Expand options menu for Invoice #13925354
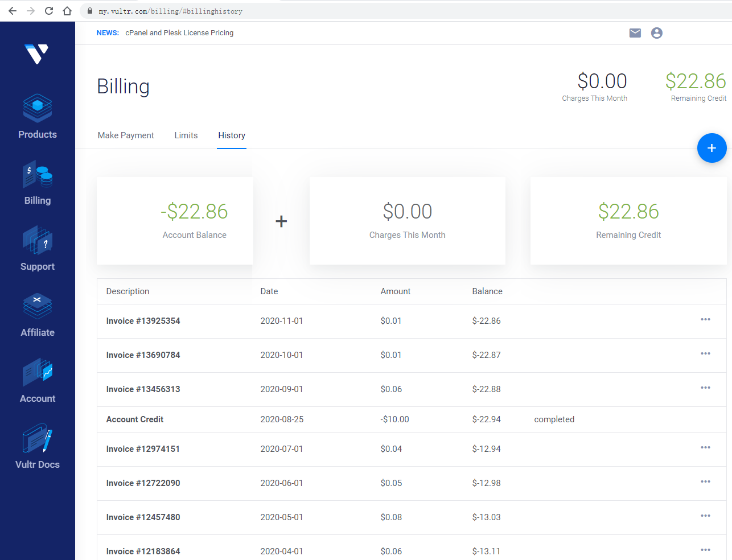The width and height of the screenshot is (732, 560). (705, 320)
